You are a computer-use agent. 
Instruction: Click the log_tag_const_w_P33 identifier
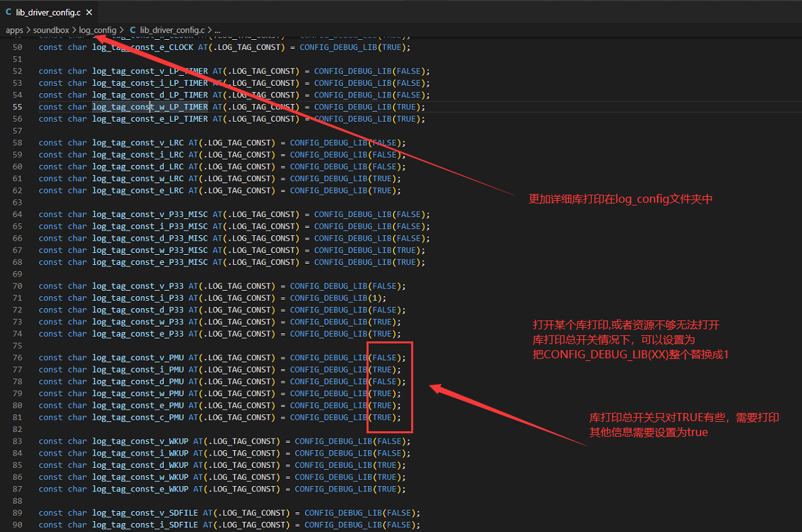(x=137, y=322)
